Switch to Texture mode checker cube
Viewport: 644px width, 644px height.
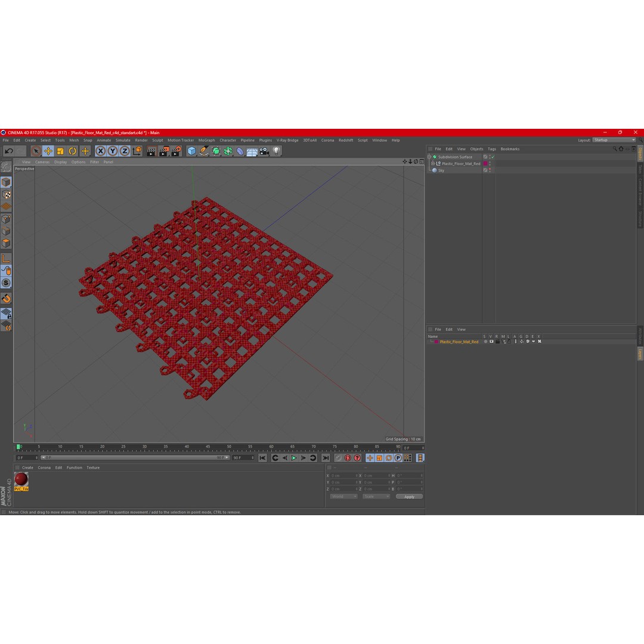(x=6, y=194)
